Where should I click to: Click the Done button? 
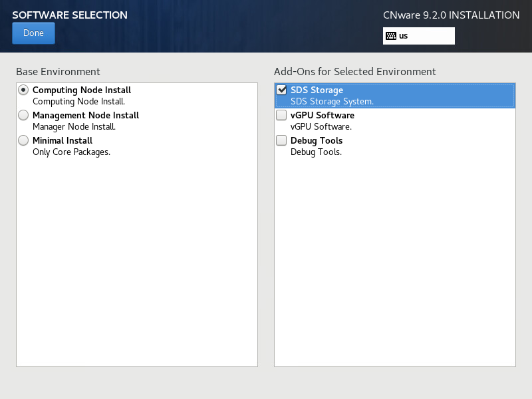[33, 33]
